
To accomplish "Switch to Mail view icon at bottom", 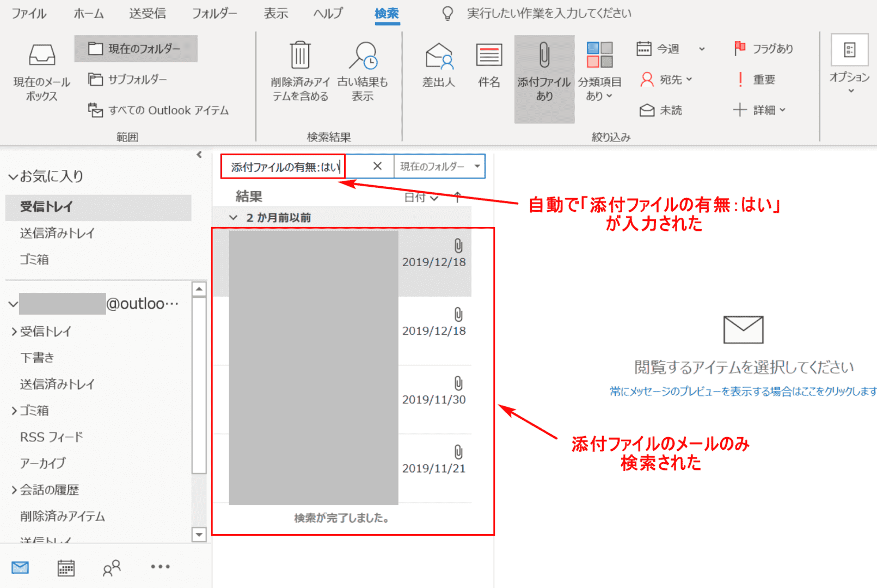I will (20, 568).
